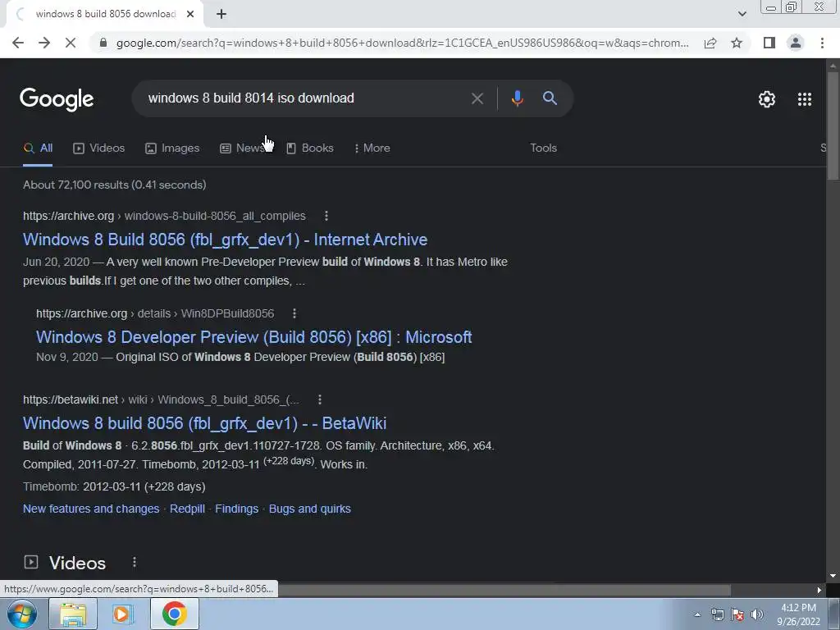This screenshot has width=840, height=630.
Task: Open the Findings sublink
Action: 237,509
